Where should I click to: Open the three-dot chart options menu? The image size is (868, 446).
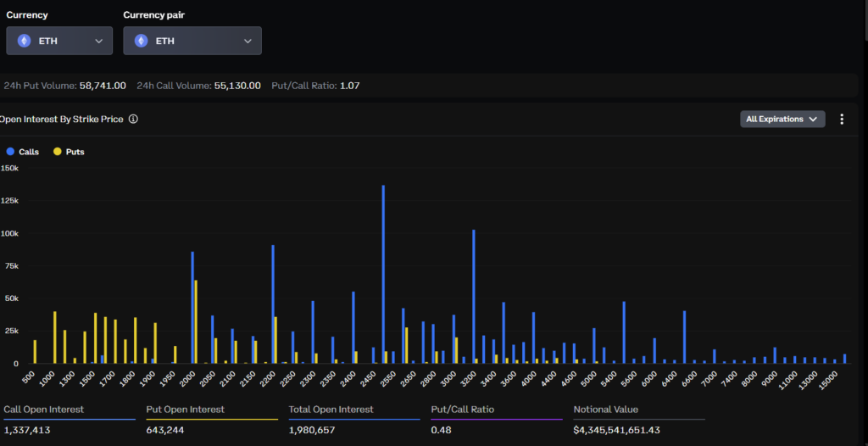click(x=841, y=120)
